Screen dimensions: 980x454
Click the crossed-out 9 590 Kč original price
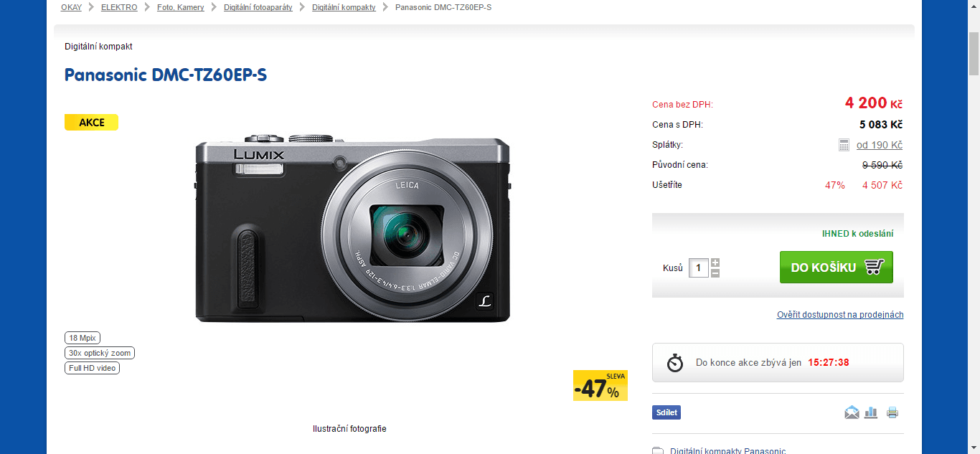click(882, 165)
